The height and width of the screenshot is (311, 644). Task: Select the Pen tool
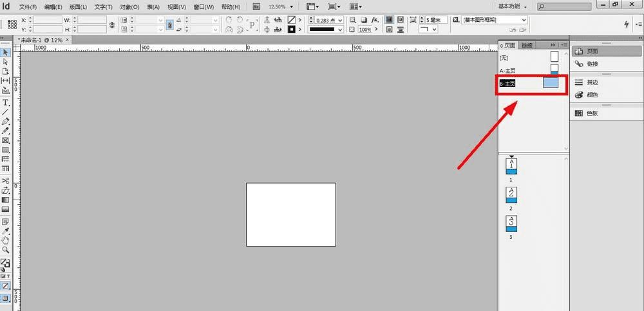6,122
